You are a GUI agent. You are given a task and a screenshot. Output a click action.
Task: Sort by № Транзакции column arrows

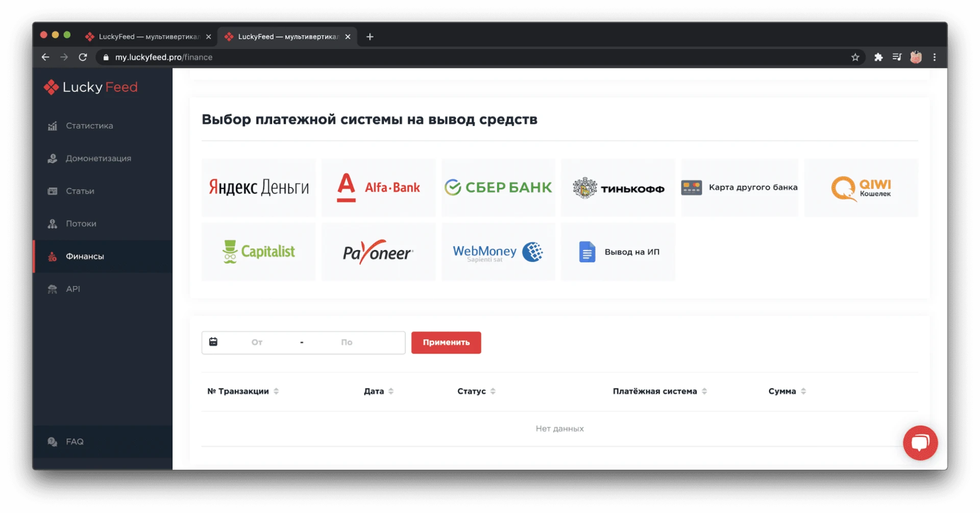point(276,392)
